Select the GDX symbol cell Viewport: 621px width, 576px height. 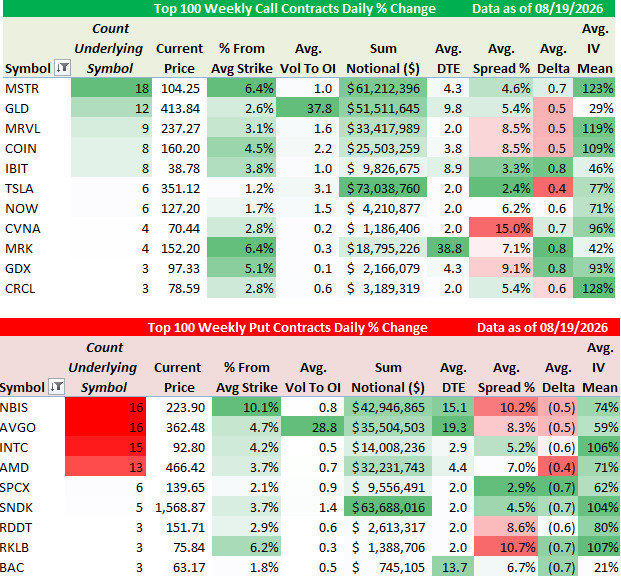(x=37, y=268)
